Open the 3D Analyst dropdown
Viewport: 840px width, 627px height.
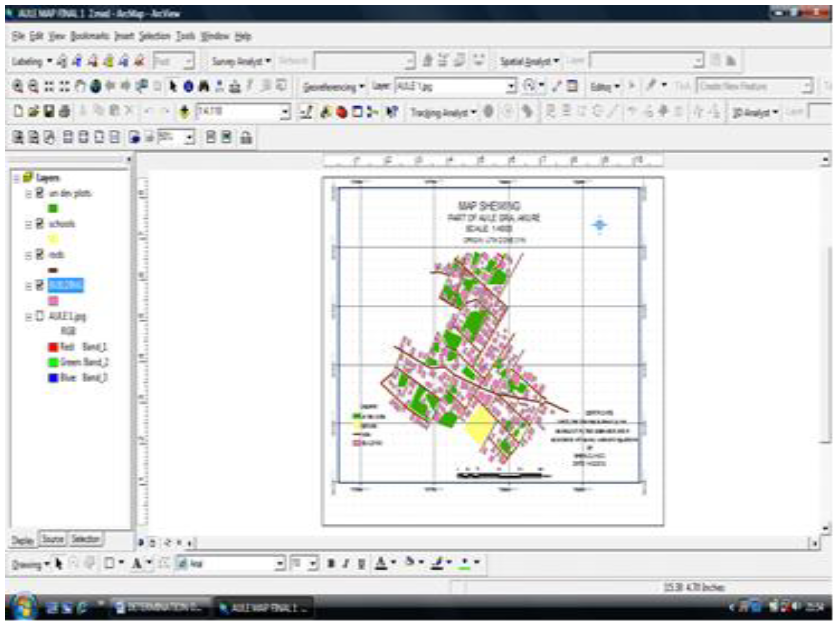coord(756,112)
